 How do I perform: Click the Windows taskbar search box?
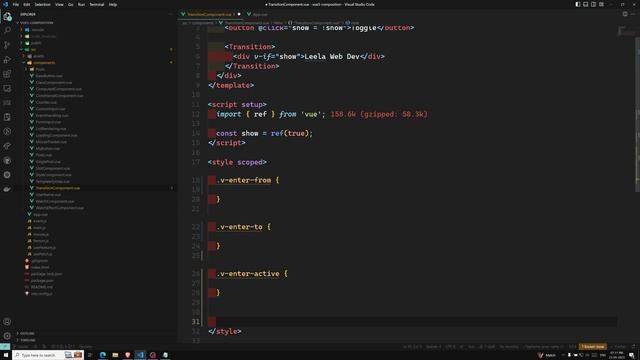coord(48,355)
